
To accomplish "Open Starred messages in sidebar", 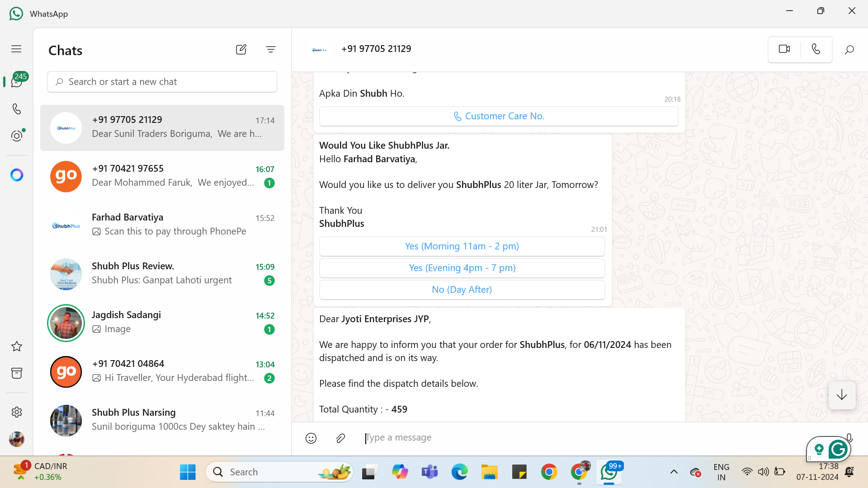I will click(x=17, y=347).
